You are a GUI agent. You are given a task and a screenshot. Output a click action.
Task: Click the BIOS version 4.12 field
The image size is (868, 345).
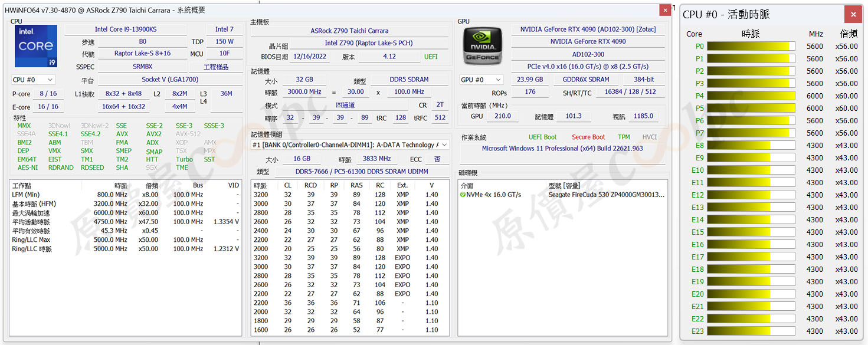pyautogui.click(x=389, y=57)
